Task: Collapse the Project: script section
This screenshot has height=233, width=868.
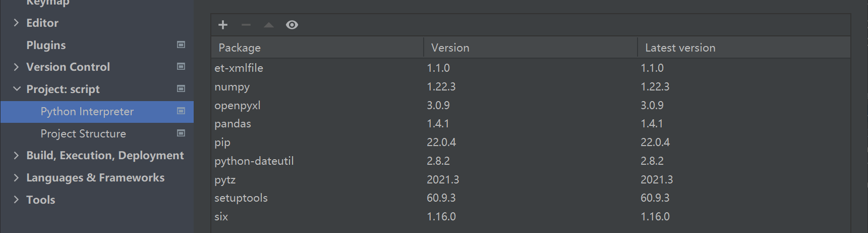Action: click(17, 89)
